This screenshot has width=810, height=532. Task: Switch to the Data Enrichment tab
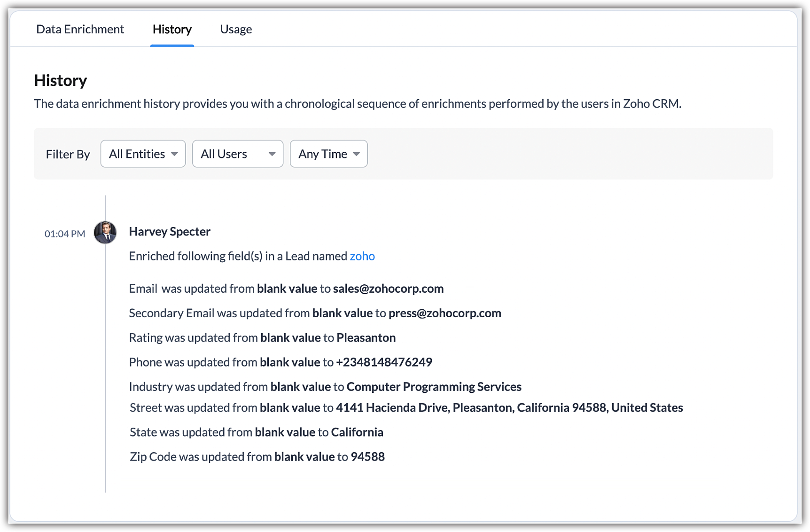[x=80, y=29]
